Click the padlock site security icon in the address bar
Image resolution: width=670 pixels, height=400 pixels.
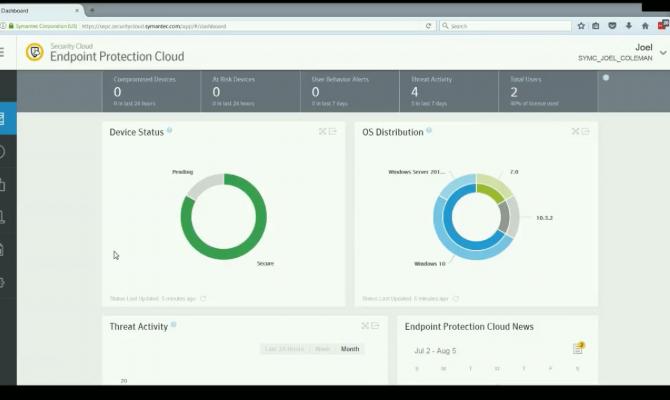pos(11,26)
